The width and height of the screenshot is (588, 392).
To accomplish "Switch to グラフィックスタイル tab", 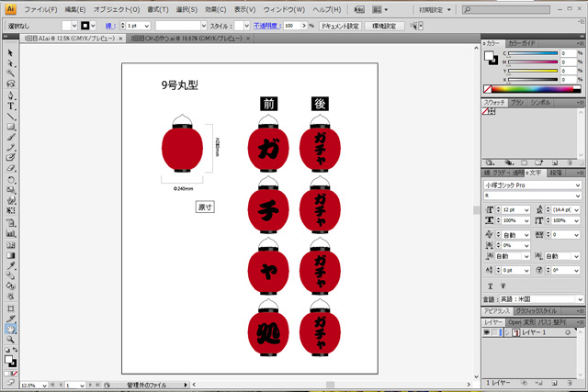I will tap(536, 311).
